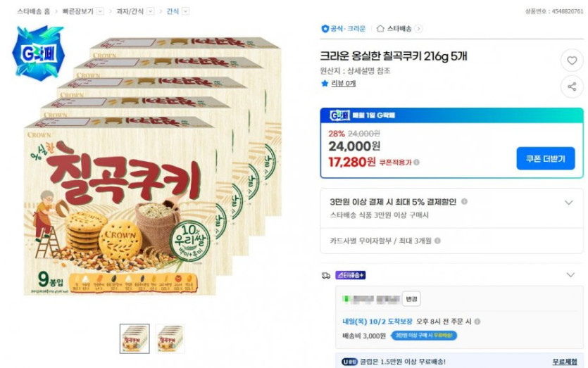Image resolution: width=588 pixels, height=368 pixels.
Task: Click the 공식·크라운 shield badge icon
Action: [x=325, y=29]
